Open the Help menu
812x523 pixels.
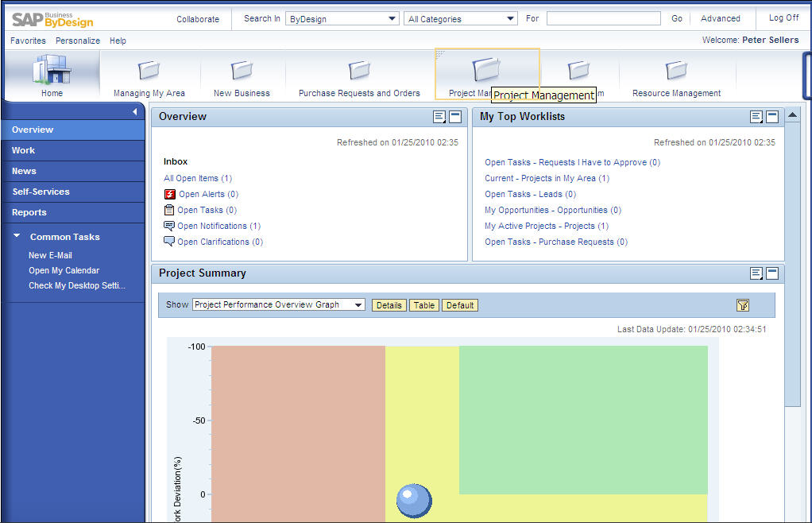click(118, 41)
